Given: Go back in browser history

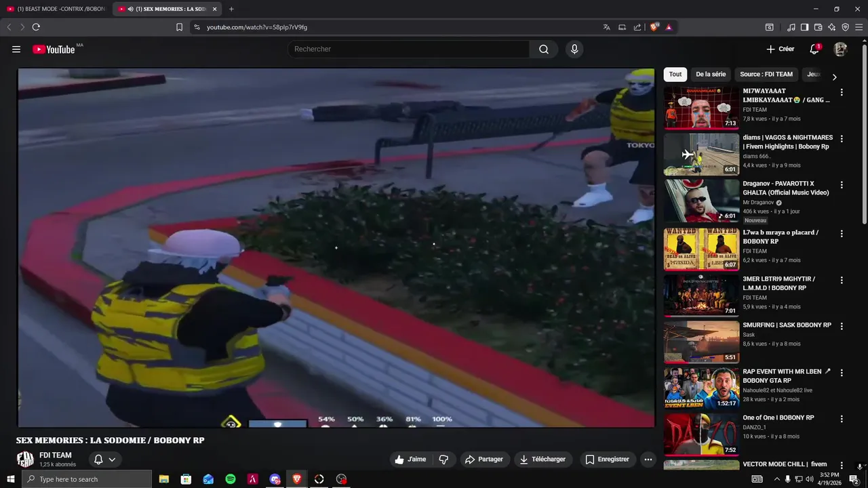Looking at the screenshot, I should [9, 27].
